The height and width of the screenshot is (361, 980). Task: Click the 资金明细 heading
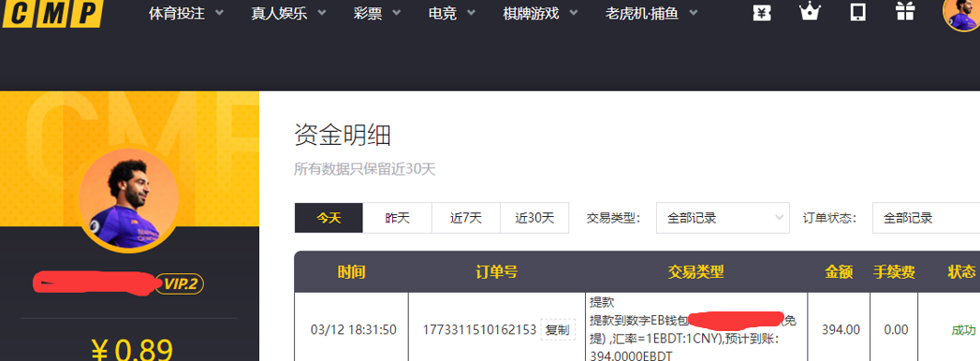click(x=342, y=135)
